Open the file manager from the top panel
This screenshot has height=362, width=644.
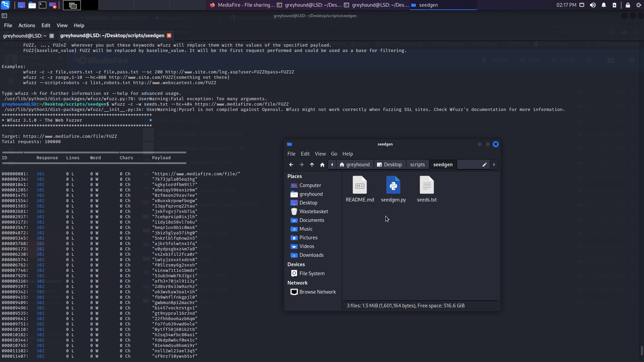32,5
